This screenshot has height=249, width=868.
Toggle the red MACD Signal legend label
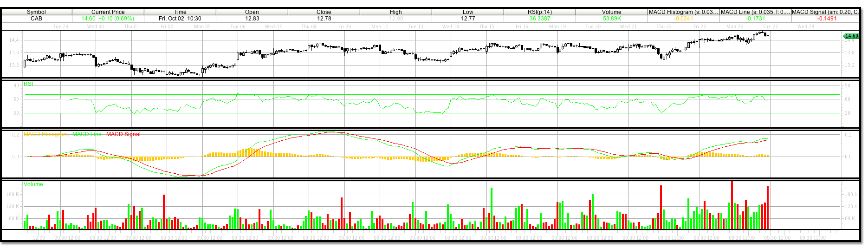tap(123, 134)
